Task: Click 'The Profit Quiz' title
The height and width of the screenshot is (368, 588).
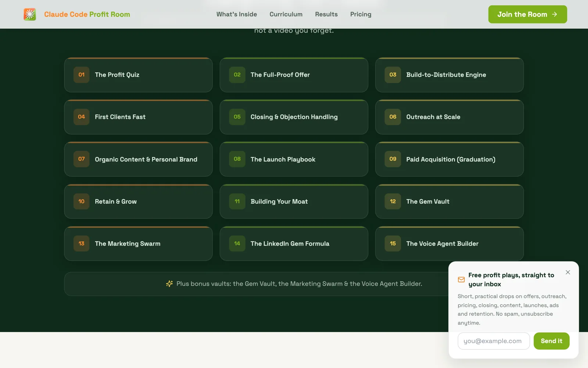Action: (x=117, y=75)
